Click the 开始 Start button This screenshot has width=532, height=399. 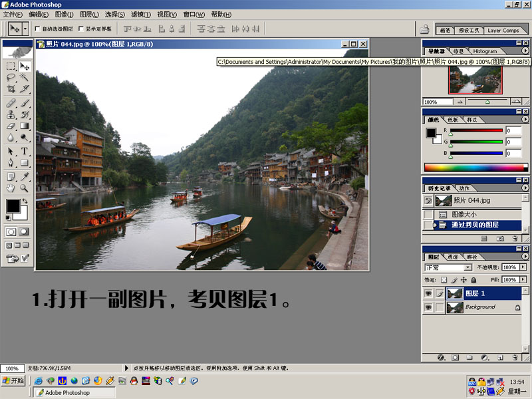pyautogui.click(x=13, y=381)
